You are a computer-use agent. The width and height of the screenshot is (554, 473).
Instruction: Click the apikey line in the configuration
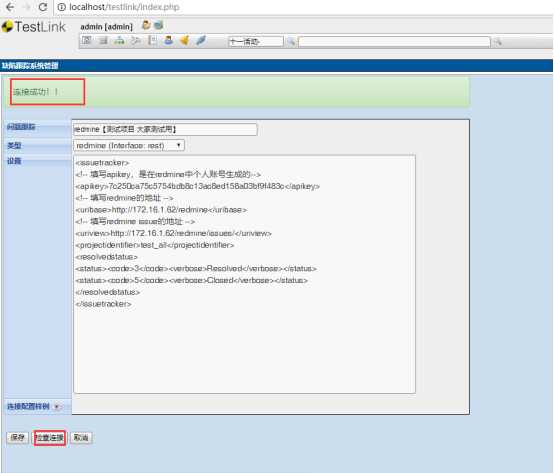click(x=198, y=186)
